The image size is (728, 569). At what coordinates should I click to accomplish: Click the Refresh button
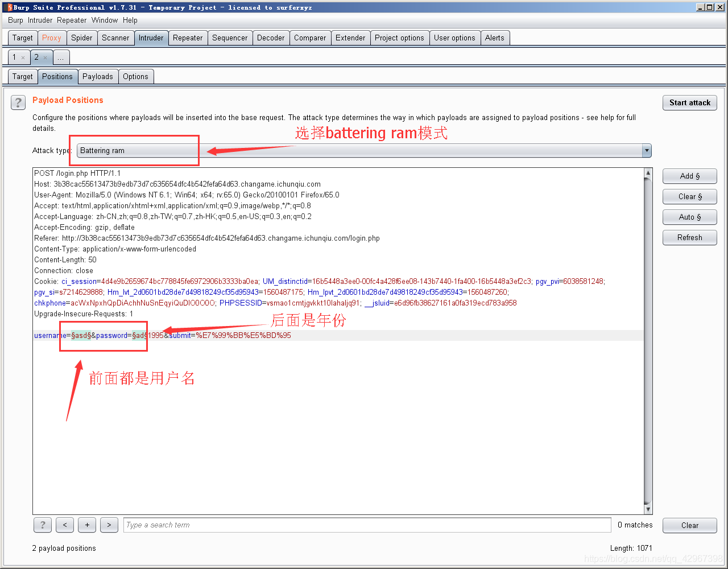click(x=690, y=238)
